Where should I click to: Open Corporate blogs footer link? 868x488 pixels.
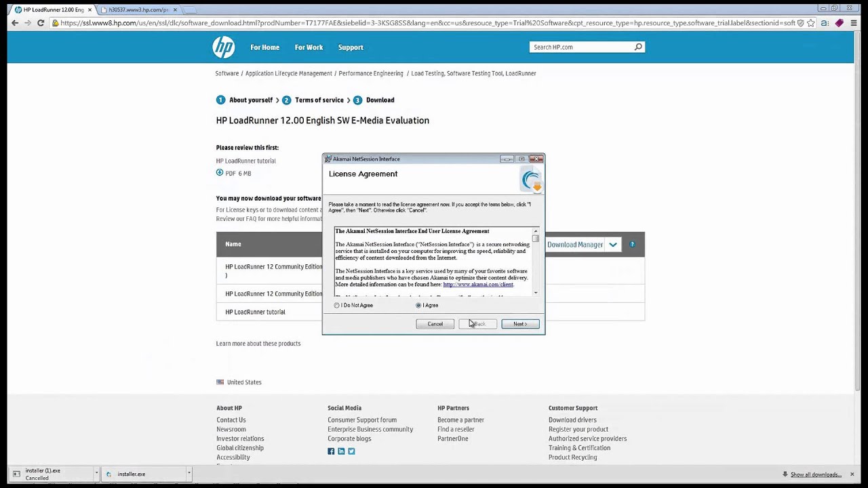pos(349,439)
